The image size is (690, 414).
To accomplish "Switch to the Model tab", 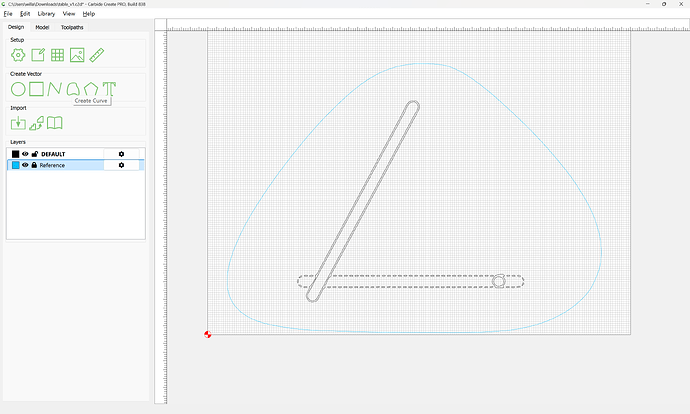I will [42, 27].
